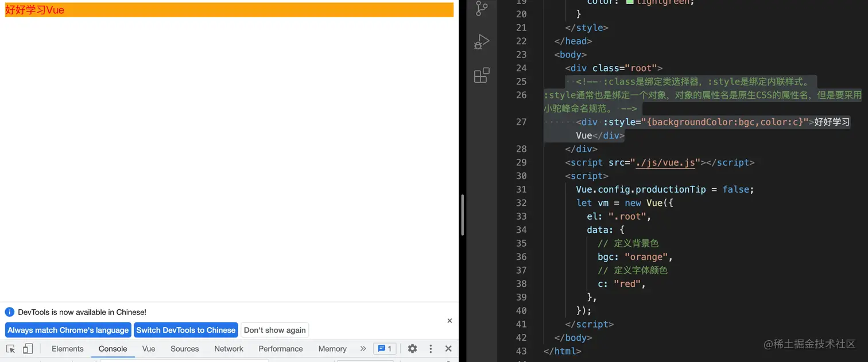Open the Extensions view in VS Code
The width and height of the screenshot is (868, 362).
[x=482, y=75]
